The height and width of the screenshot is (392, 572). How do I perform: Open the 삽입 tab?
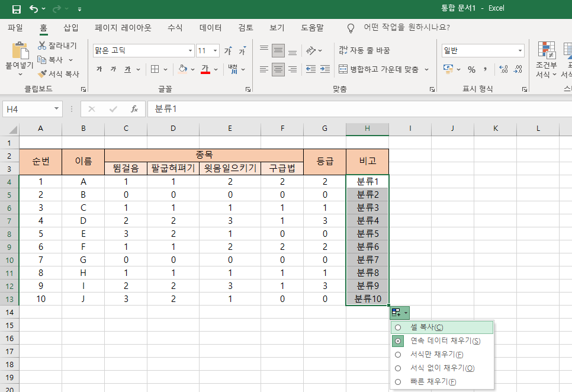[x=71, y=28]
